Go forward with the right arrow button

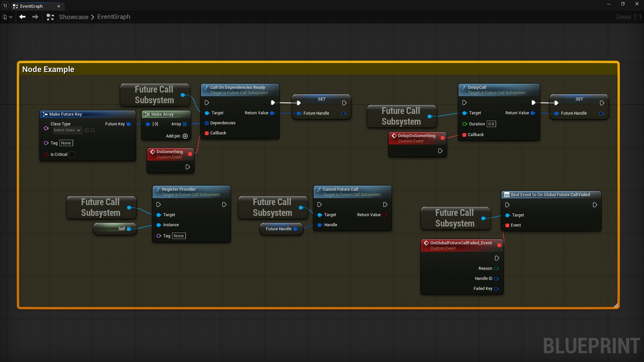(x=35, y=17)
